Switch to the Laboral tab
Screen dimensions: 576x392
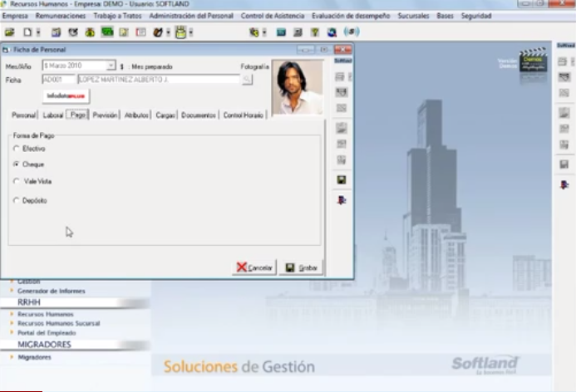point(53,115)
